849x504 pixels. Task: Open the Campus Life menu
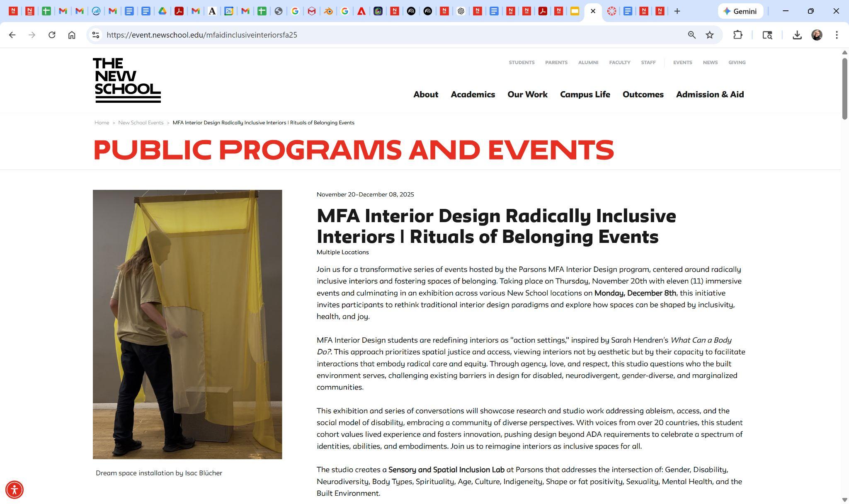[585, 94]
